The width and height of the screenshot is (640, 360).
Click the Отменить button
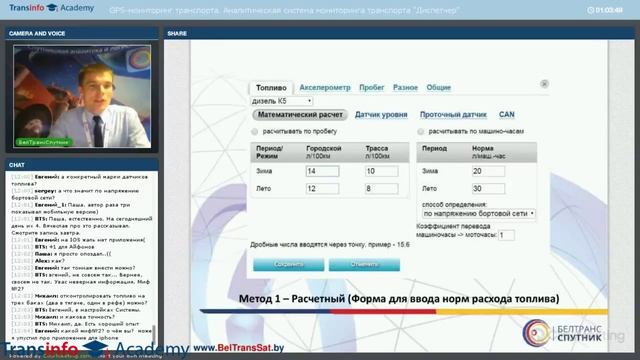coord(364,264)
